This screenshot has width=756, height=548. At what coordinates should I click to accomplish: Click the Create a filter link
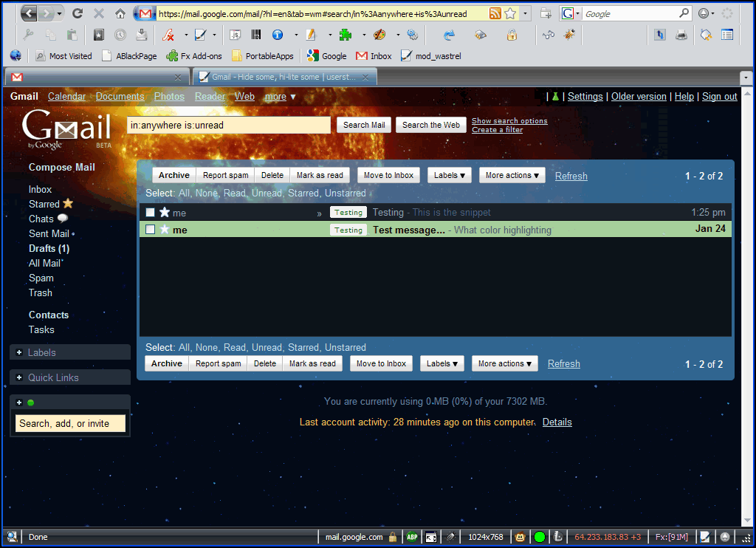click(x=497, y=130)
